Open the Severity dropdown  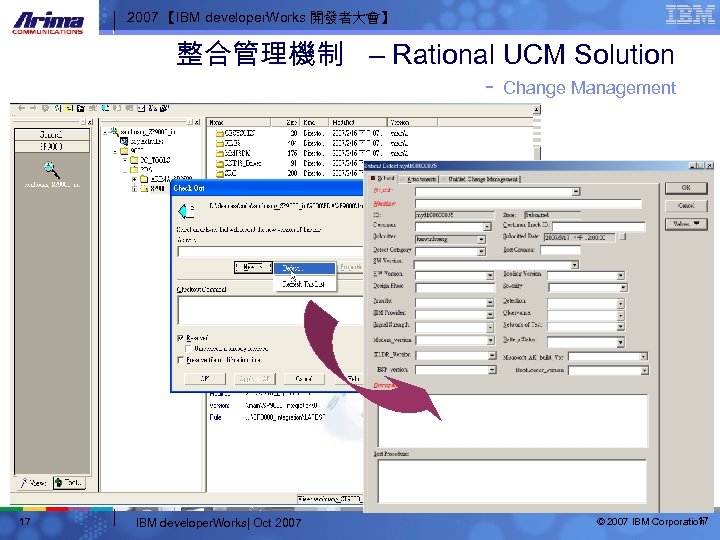pyautogui.click(x=623, y=287)
